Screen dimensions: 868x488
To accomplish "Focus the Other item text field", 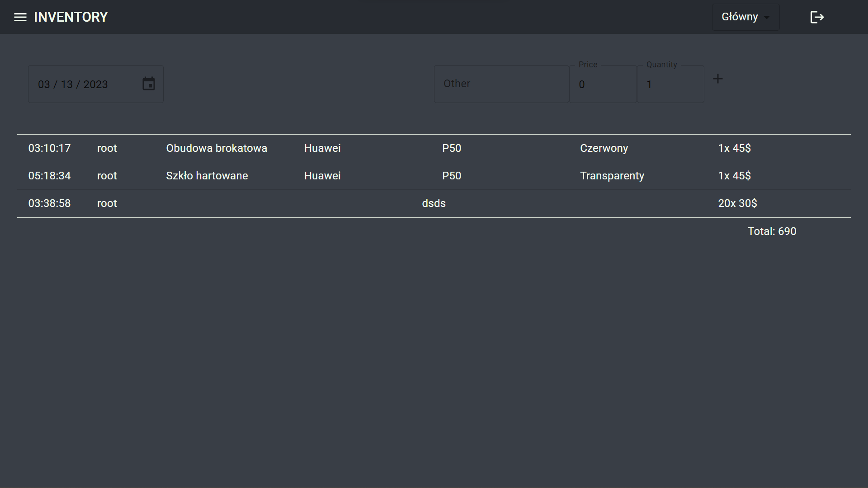I will (x=501, y=84).
